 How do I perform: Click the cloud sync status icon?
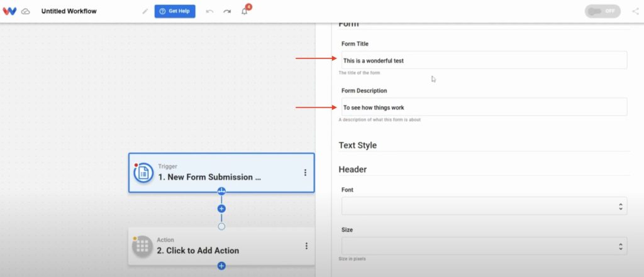pyautogui.click(x=25, y=11)
